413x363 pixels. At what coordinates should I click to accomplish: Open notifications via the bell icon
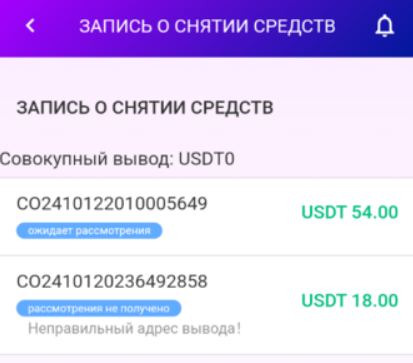coord(385,26)
